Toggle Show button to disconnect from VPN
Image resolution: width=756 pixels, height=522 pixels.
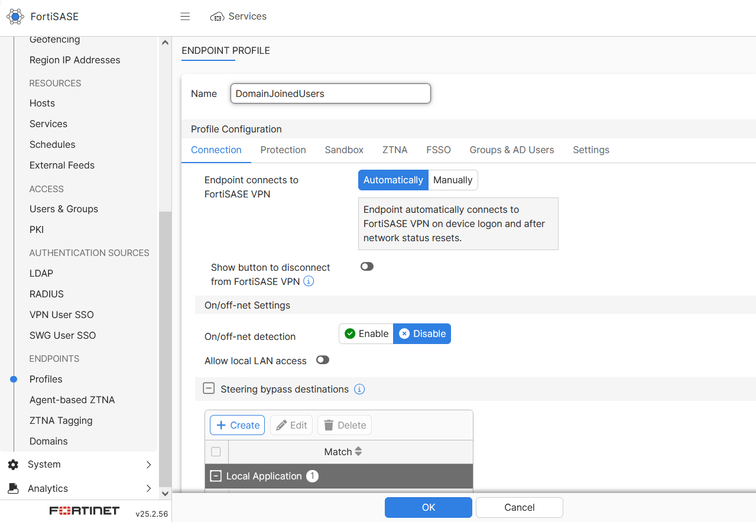click(x=367, y=267)
